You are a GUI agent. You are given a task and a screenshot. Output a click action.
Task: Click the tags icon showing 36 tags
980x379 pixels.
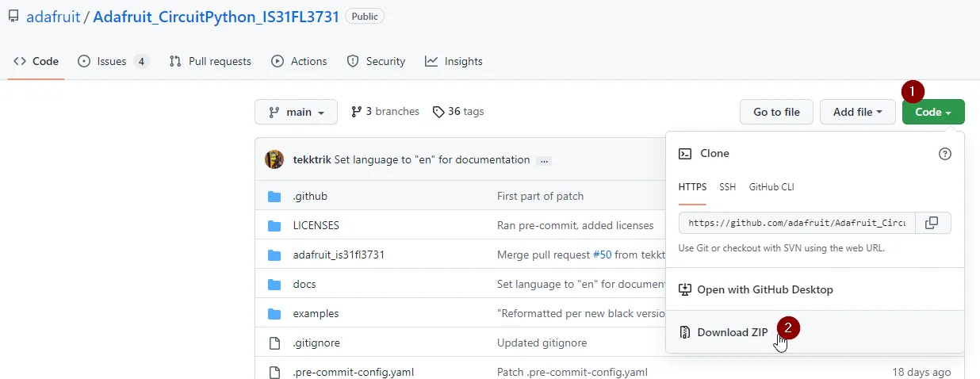coord(438,112)
